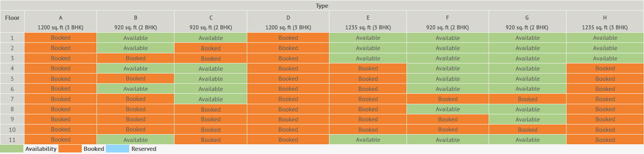The width and height of the screenshot is (644, 154).
Task: Choose Available cell for type H floor 2
Action: pos(605,48)
